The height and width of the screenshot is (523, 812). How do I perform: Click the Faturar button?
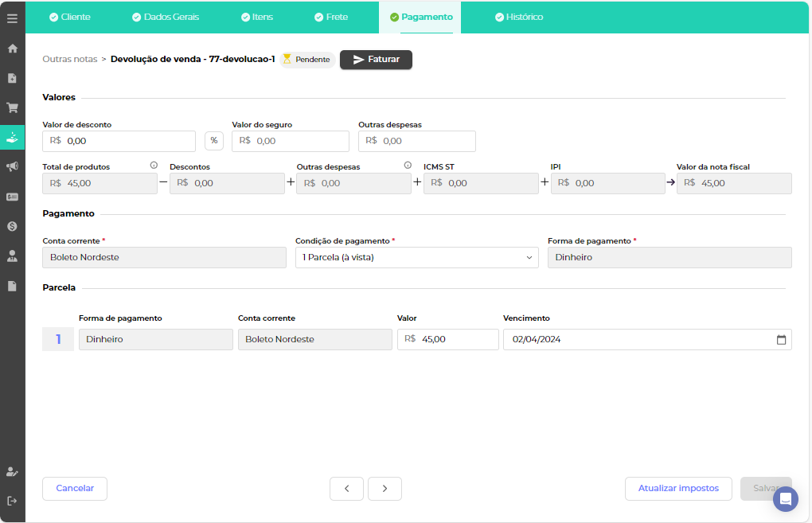click(376, 60)
